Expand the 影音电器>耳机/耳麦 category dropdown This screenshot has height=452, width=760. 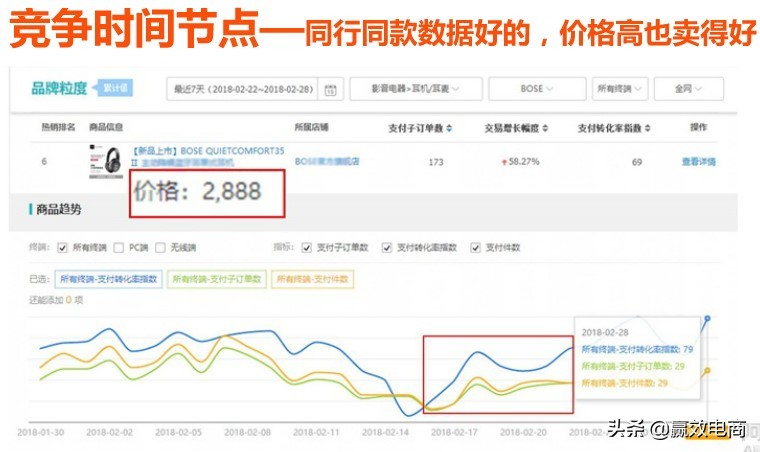[x=415, y=89]
